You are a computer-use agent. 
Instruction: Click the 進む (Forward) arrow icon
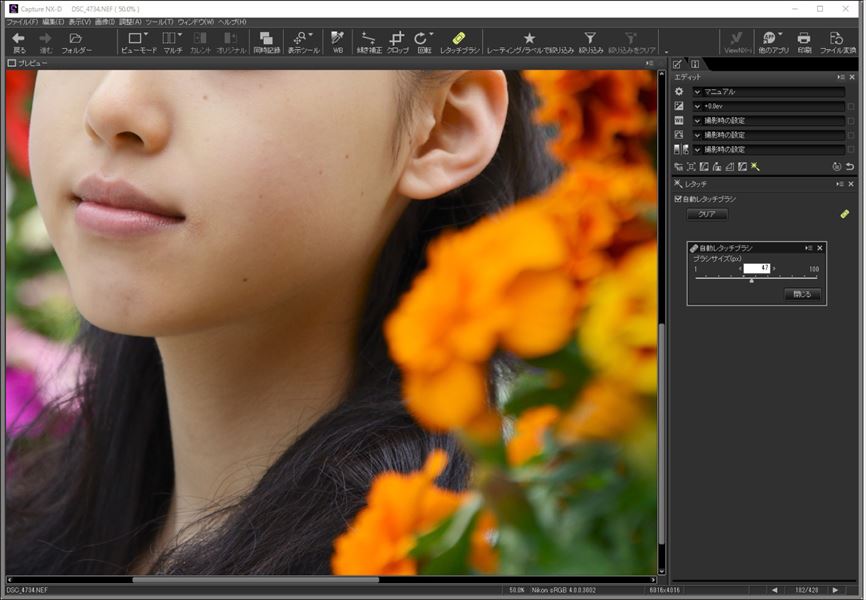click(x=45, y=38)
